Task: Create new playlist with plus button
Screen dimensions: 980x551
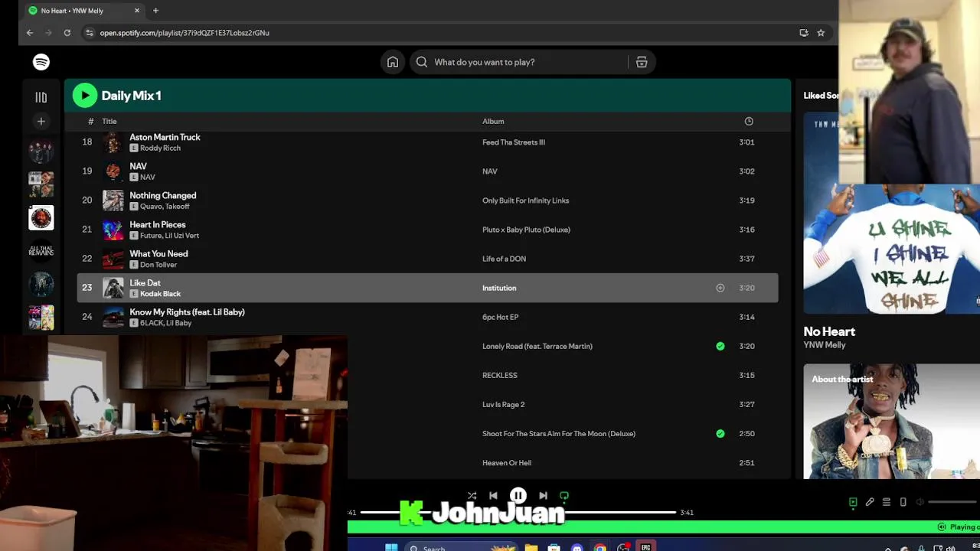Action: pos(41,121)
